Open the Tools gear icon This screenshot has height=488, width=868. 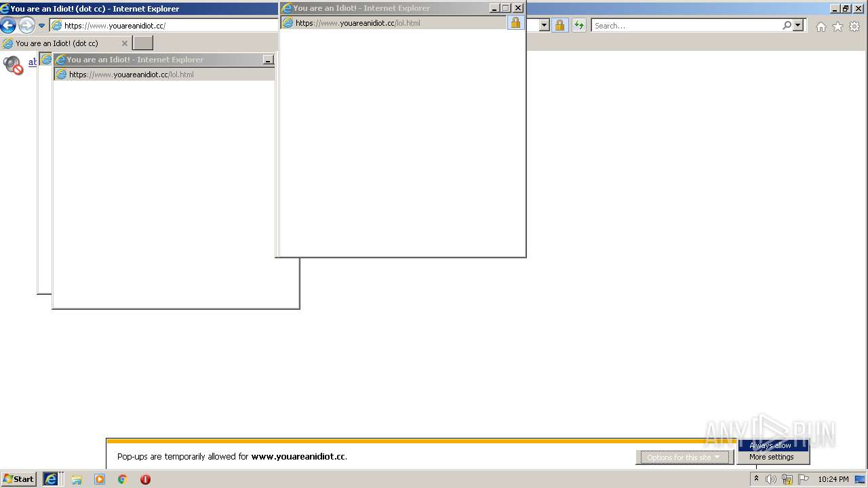[854, 26]
